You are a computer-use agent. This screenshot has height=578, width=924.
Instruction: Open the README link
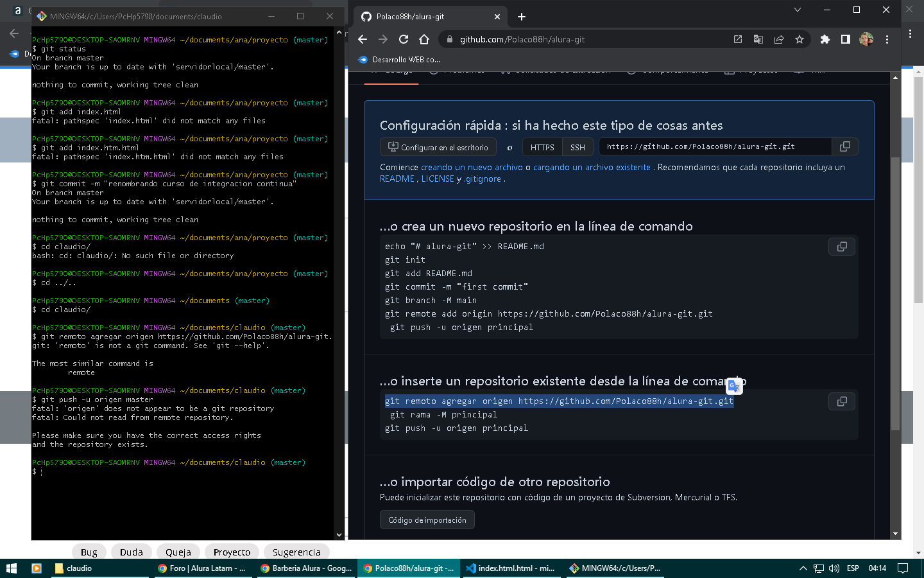coord(397,179)
